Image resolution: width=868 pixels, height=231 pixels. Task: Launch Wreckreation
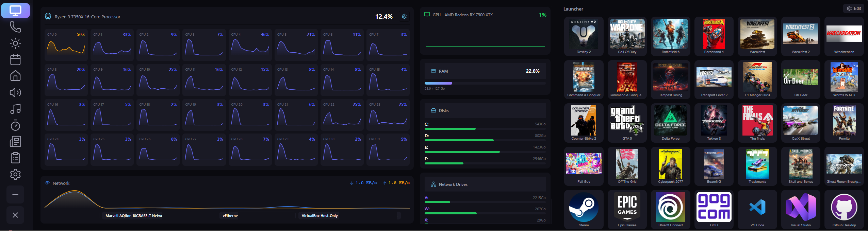click(x=844, y=36)
